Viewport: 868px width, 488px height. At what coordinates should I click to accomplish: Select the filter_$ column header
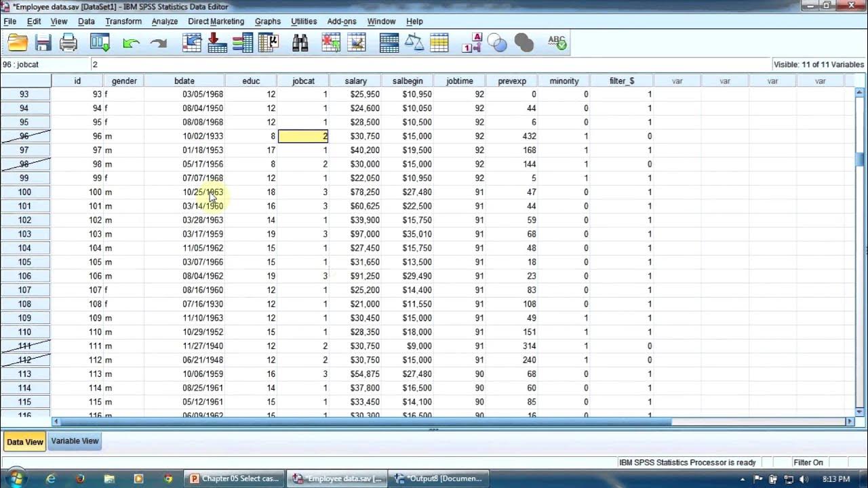point(622,81)
